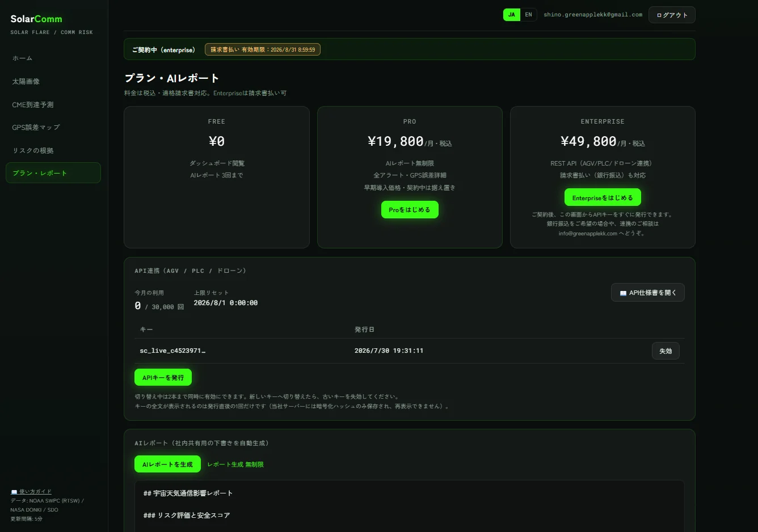
Task: Click the 発行日 column header
Action: (x=364, y=330)
